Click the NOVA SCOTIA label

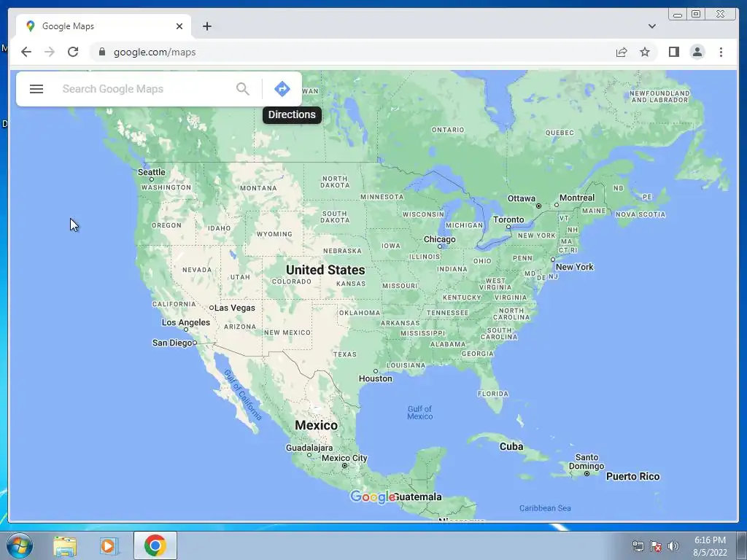[640, 215]
